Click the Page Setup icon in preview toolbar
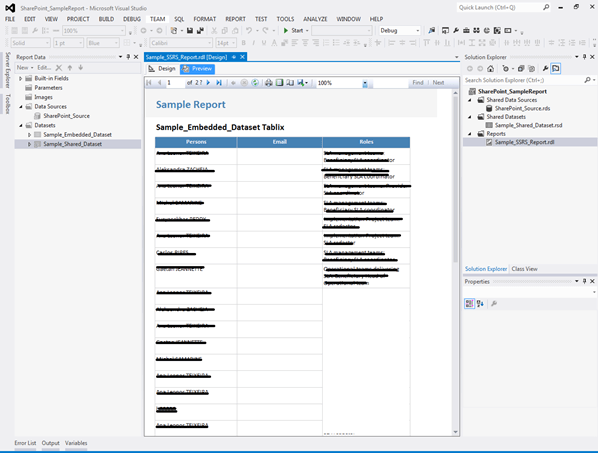598x453 pixels. pyautogui.click(x=290, y=82)
